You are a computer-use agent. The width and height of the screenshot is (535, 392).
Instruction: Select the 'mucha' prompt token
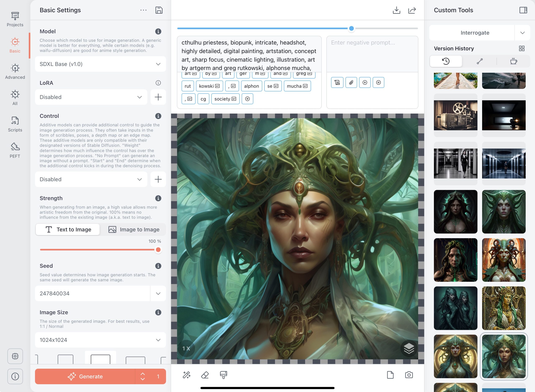(297, 86)
